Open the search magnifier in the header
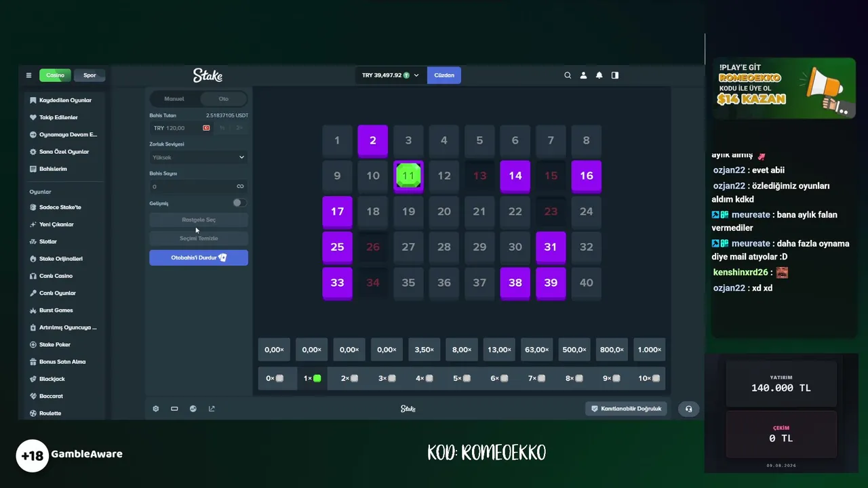 coord(568,75)
